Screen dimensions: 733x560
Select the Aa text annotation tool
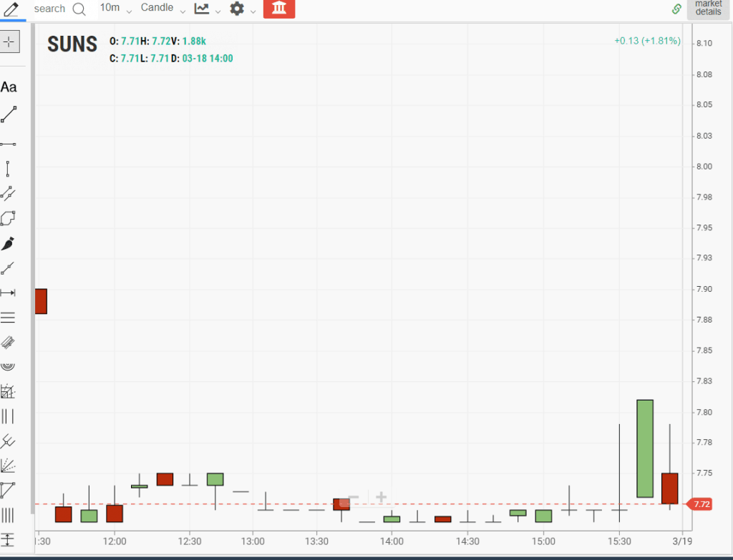[x=9, y=87]
